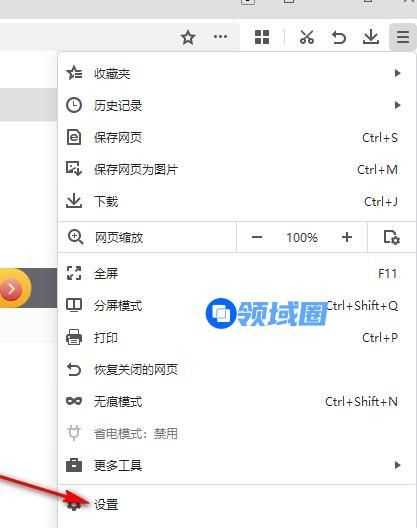Toggle the hamburger main menu button

(x=403, y=37)
